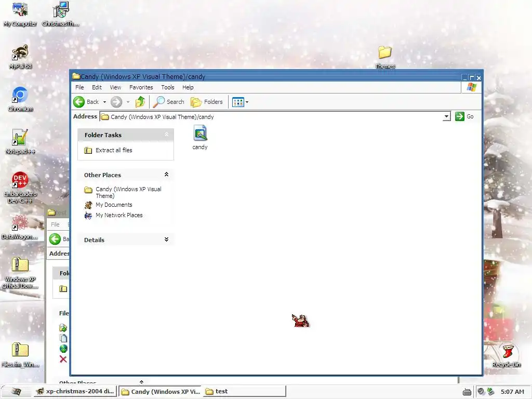
Task: Click the Start button on the taskbar
Action: pos(16,391)
